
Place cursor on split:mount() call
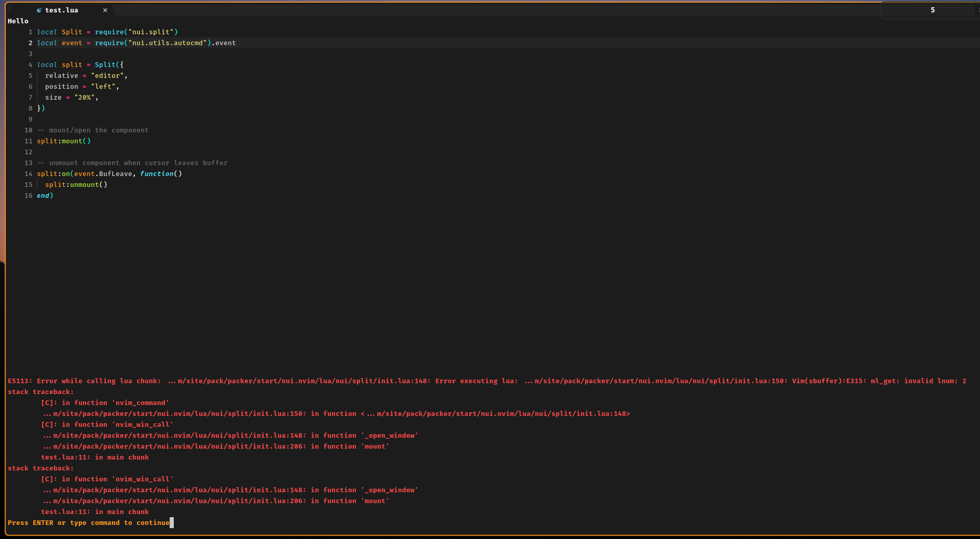pyautogui.click(x=63, y=141)
